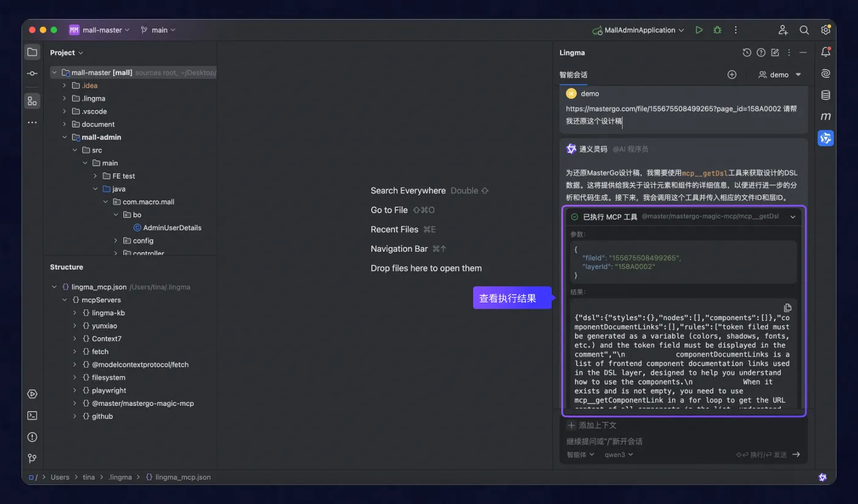Image resolution: width=858 pixels, height=504 pixels.
Task: Open the Maven tool window icon
Action: click(x=826, y=116)
